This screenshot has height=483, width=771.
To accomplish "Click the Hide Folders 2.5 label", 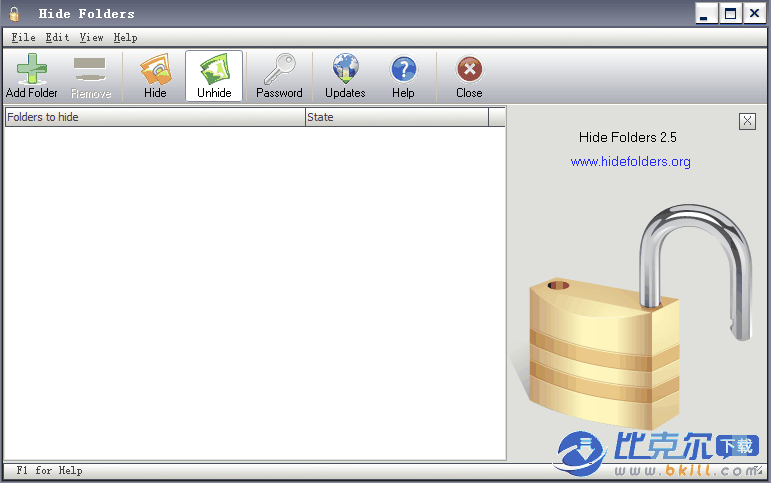I will tap(627, 137).
